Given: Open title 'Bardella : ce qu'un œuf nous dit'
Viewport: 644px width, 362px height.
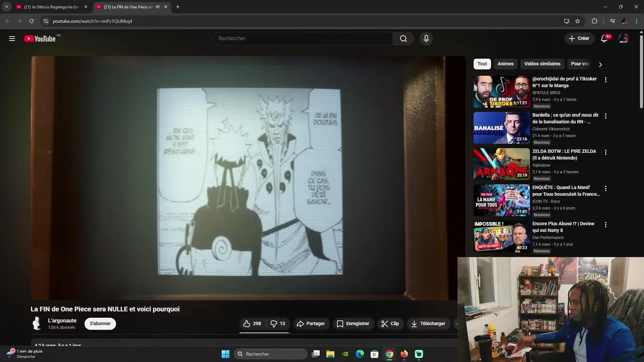Looking at the screenshot, I should [x=566, y=118].
